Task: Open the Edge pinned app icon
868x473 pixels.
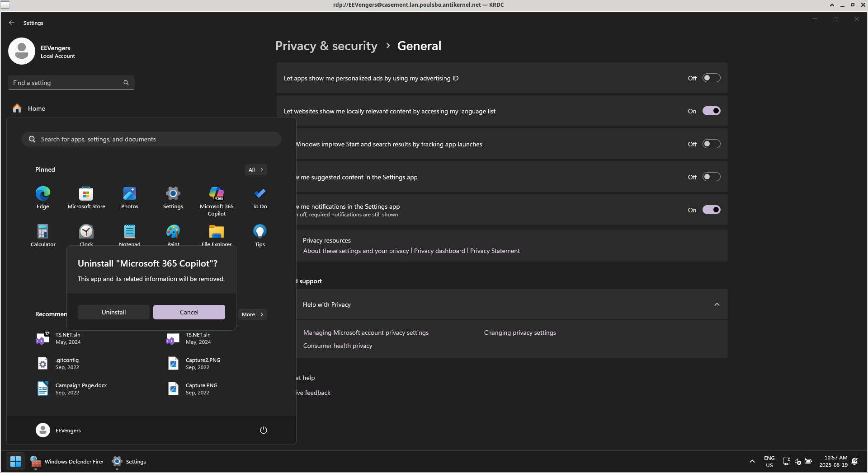Action: click(43, 194)
